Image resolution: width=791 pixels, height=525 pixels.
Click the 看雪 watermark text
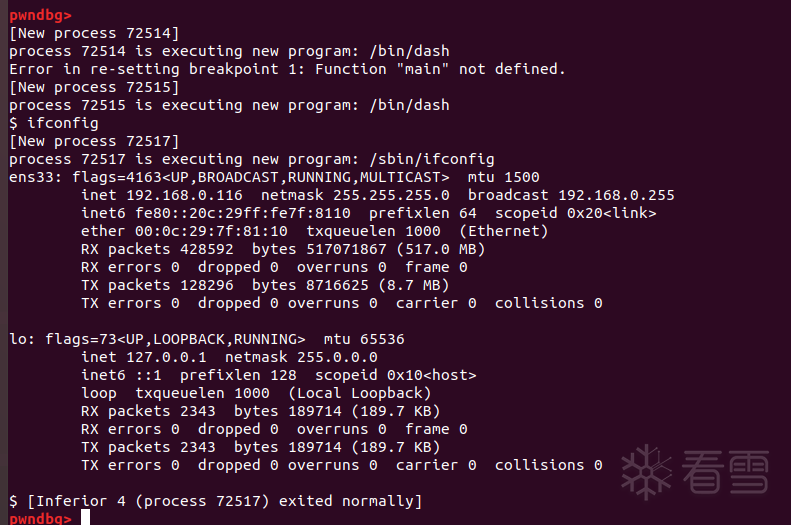click(725, 472)
